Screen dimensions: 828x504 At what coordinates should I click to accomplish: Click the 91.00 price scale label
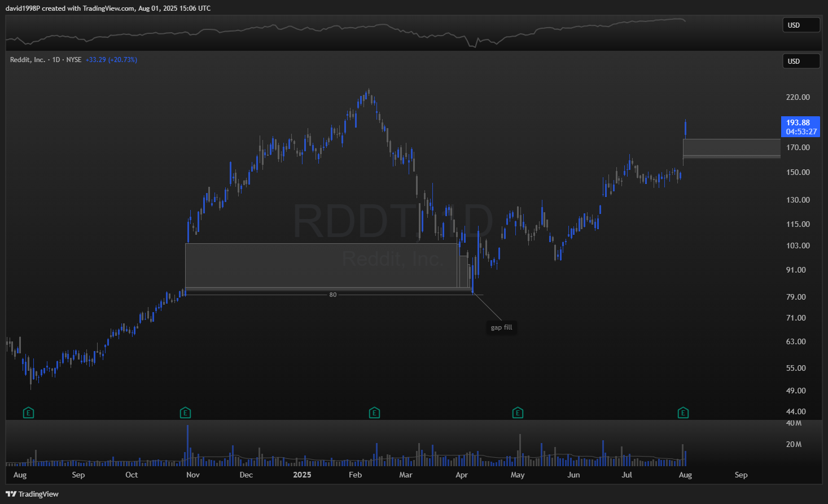(x=796, y=270)
